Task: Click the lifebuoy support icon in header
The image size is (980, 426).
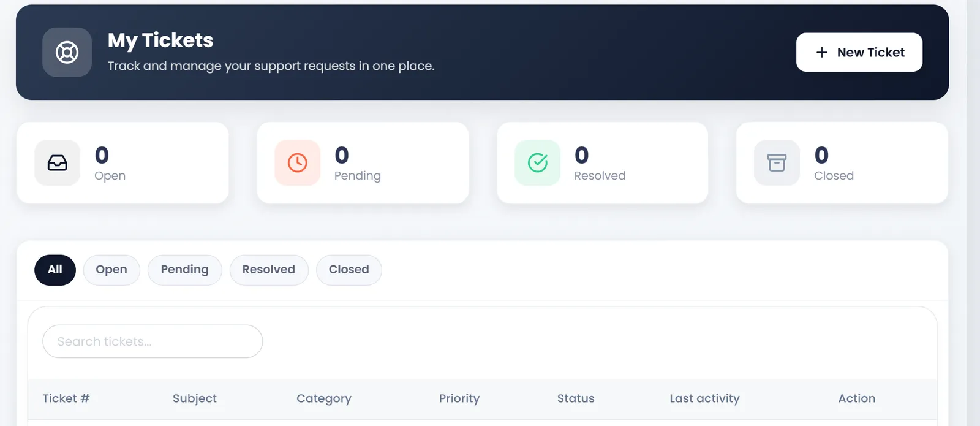Action: (x=67, y=52)
